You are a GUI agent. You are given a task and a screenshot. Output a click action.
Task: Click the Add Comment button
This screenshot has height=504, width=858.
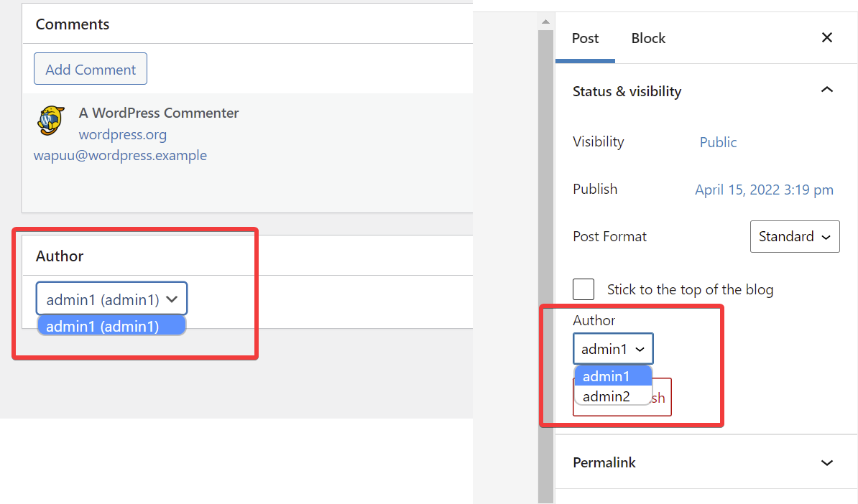coord(90,68)
